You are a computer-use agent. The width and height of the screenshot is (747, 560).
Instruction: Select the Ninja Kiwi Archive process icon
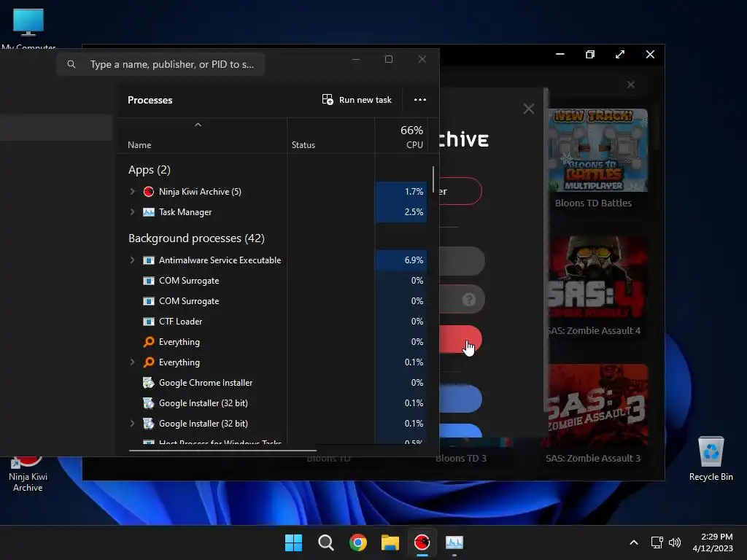coord(149,192)
